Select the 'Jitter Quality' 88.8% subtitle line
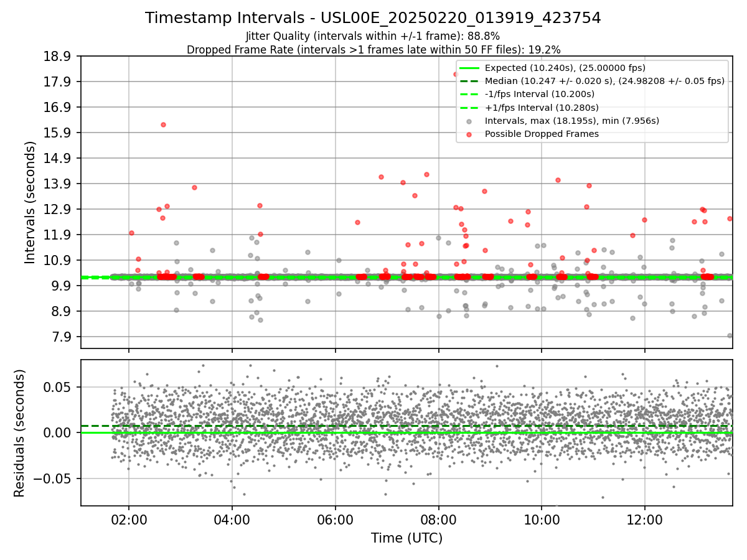This screenshot has height=560, width=747. click(x=373, y=36)
